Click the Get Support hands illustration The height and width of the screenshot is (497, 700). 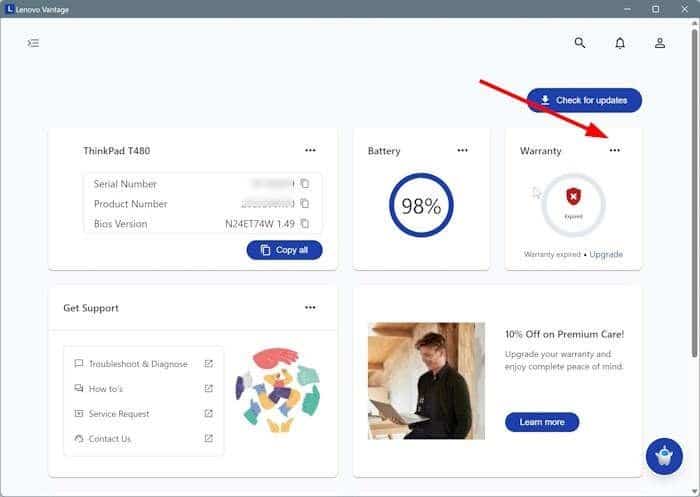click(x=278, y=389)
